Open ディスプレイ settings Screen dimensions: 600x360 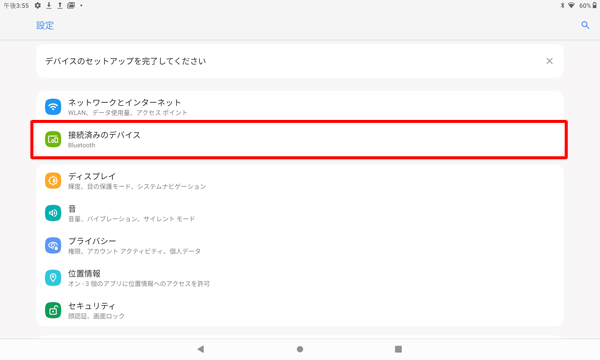click(x=300, y=181)
